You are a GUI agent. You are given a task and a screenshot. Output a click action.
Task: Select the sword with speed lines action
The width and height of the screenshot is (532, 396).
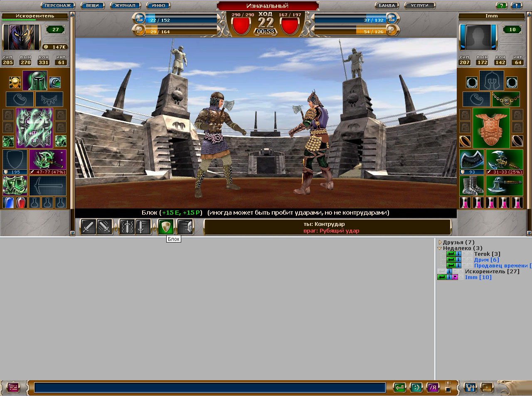(143, 227)
